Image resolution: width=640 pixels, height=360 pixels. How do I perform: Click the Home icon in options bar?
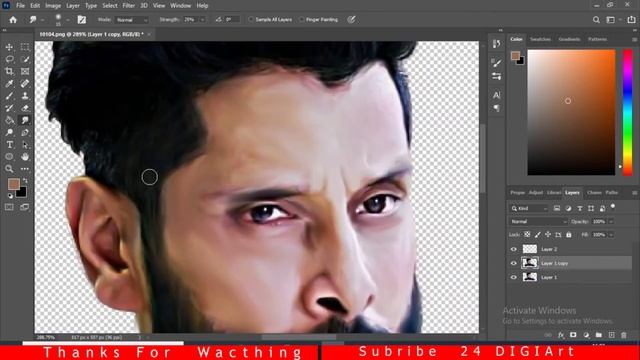[x=13, y=20]
